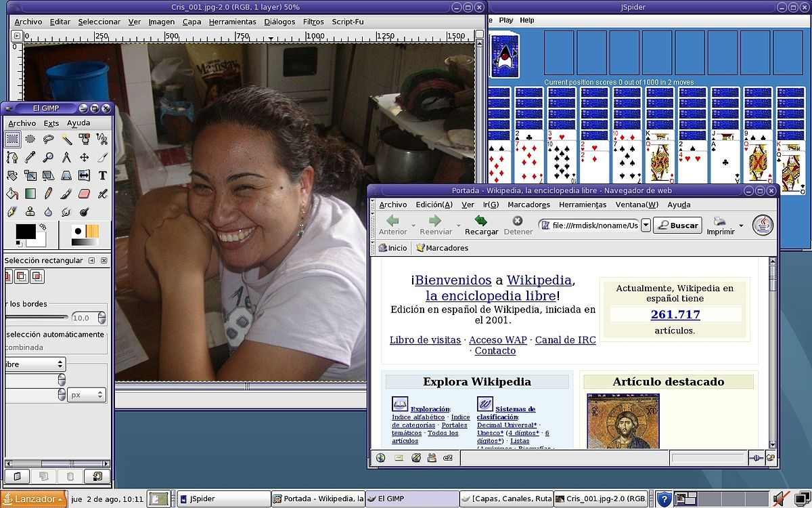Open the 'Libro de visitas' link

425,340
